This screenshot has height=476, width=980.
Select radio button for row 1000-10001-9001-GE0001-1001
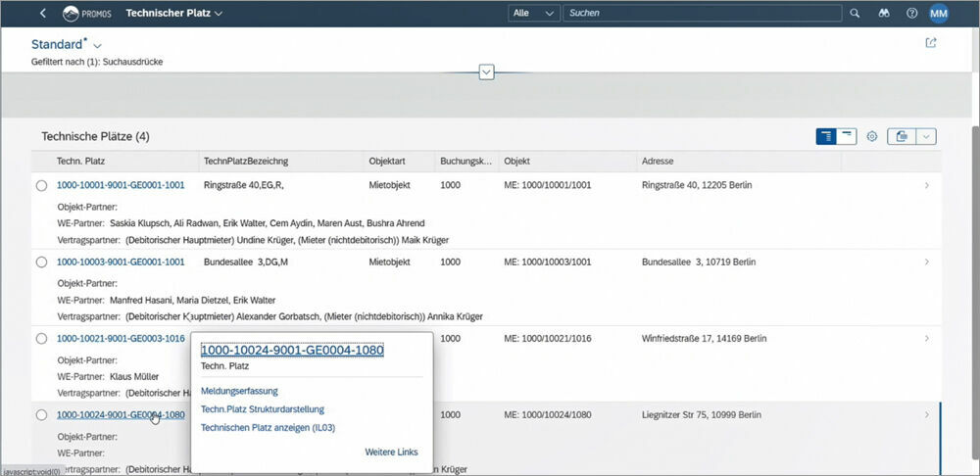point(42,185)
